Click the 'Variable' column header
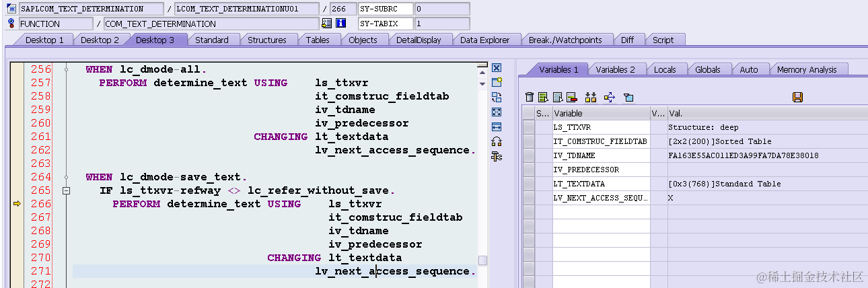Image resolution: width=868 pixels, height=288 pixels. coord(602,113)
